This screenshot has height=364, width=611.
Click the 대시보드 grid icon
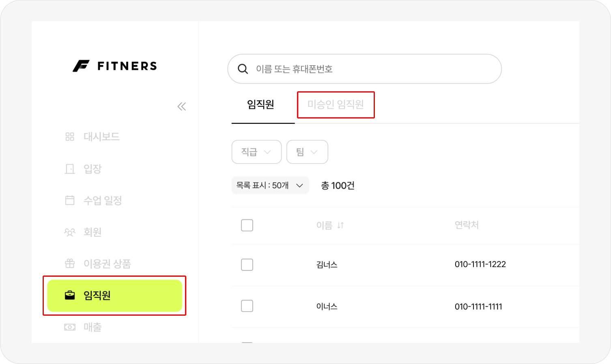point(70,137)
